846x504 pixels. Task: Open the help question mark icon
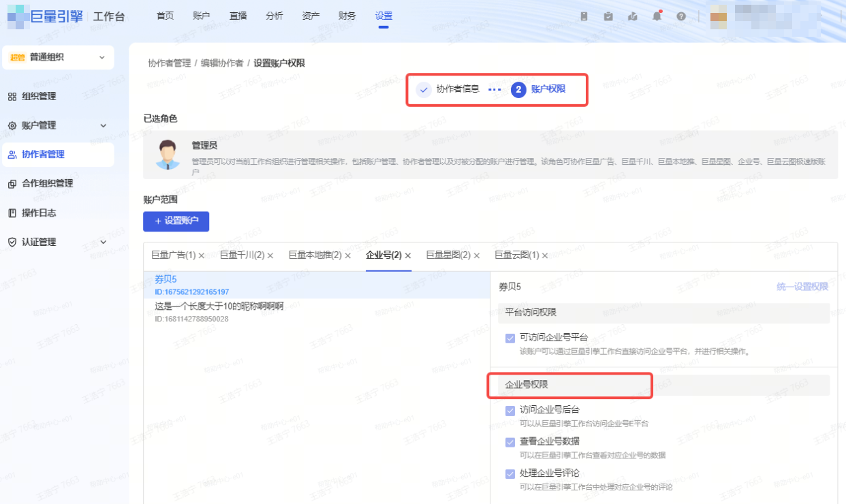pos(681,16)
